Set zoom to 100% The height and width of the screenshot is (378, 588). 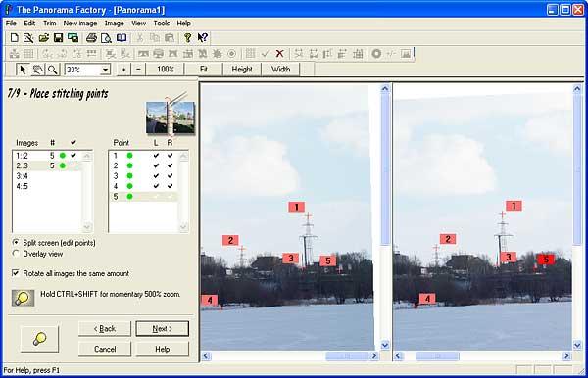[165, 70]
